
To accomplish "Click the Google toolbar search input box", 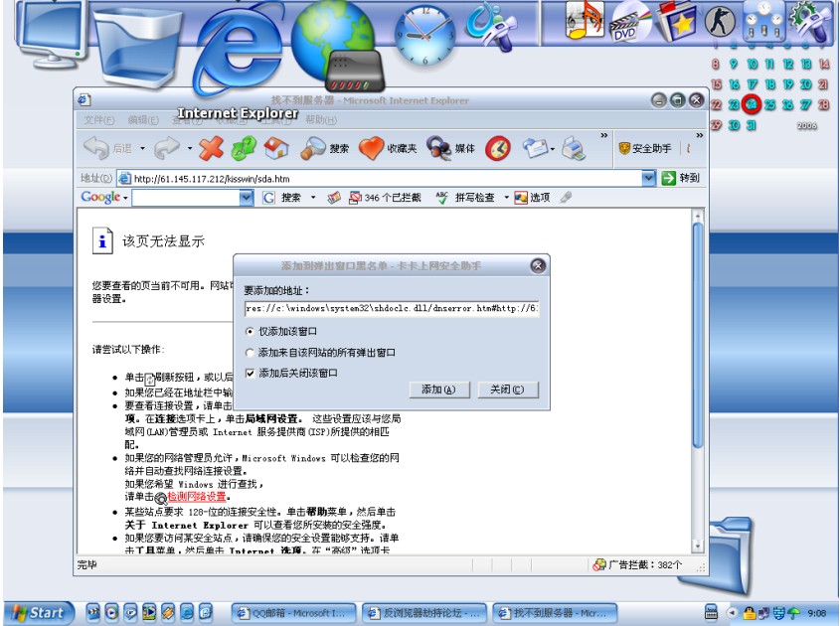I will 186,198.
